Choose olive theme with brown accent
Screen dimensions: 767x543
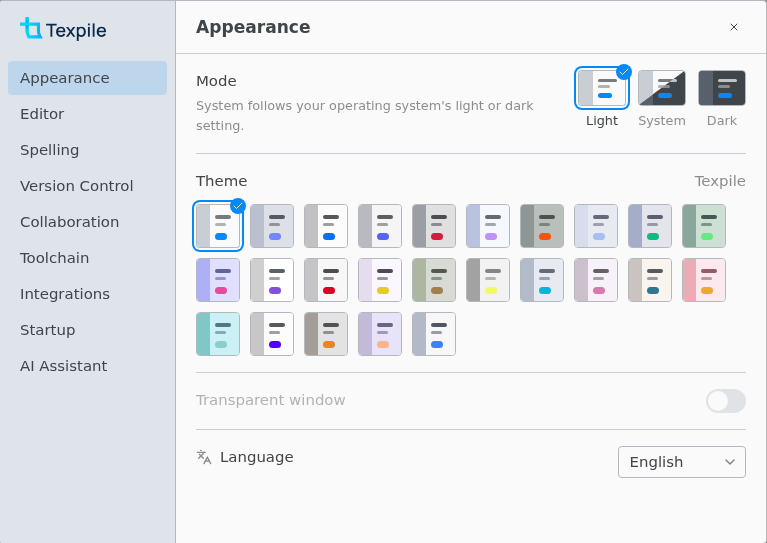(x=434, y=280)
